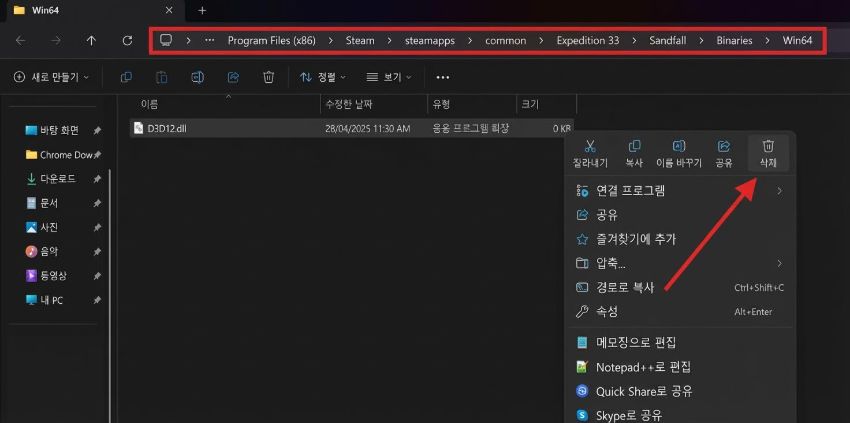
Task: Open Properties (속성) from context menu
Action: pos(607,312)
